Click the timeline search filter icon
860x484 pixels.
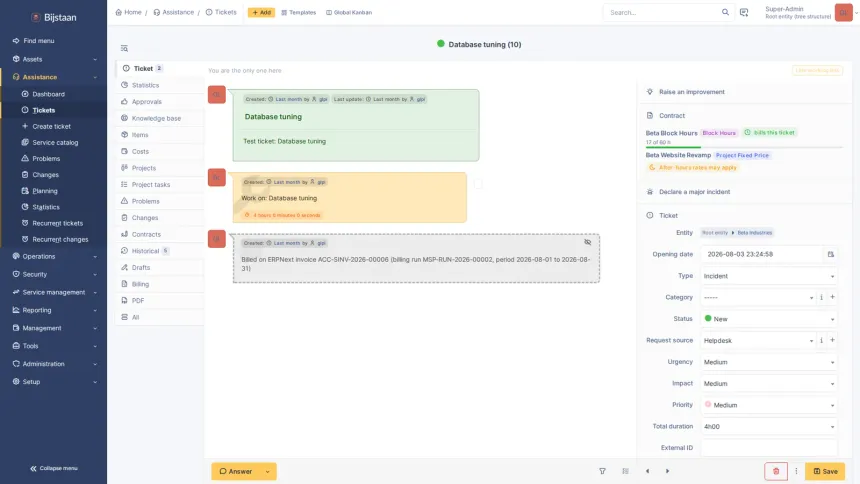125,48
